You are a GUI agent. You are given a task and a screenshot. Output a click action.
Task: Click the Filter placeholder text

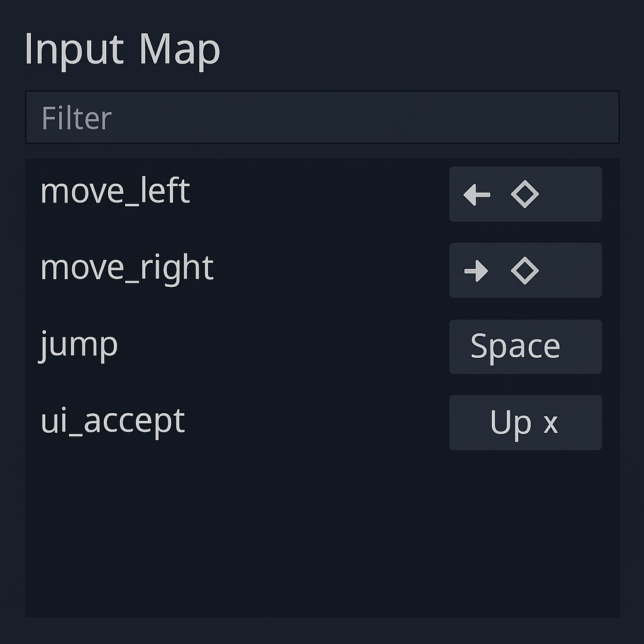(x=75, y=118)
